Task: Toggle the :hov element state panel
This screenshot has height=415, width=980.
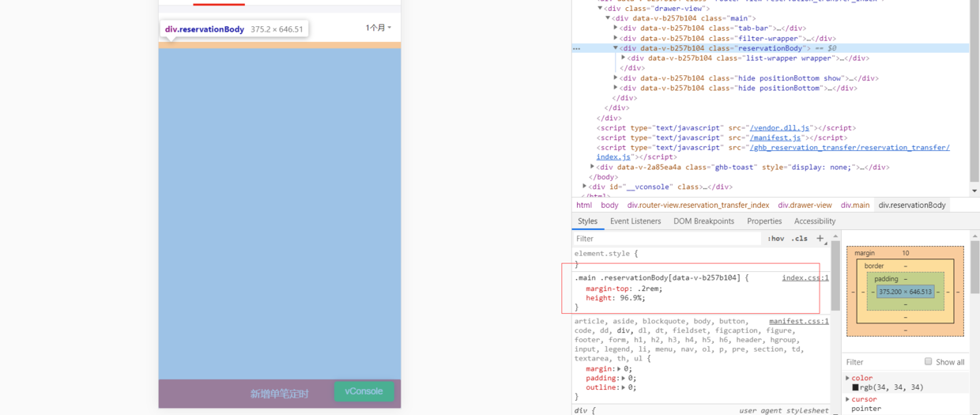Action: point(776,239)
